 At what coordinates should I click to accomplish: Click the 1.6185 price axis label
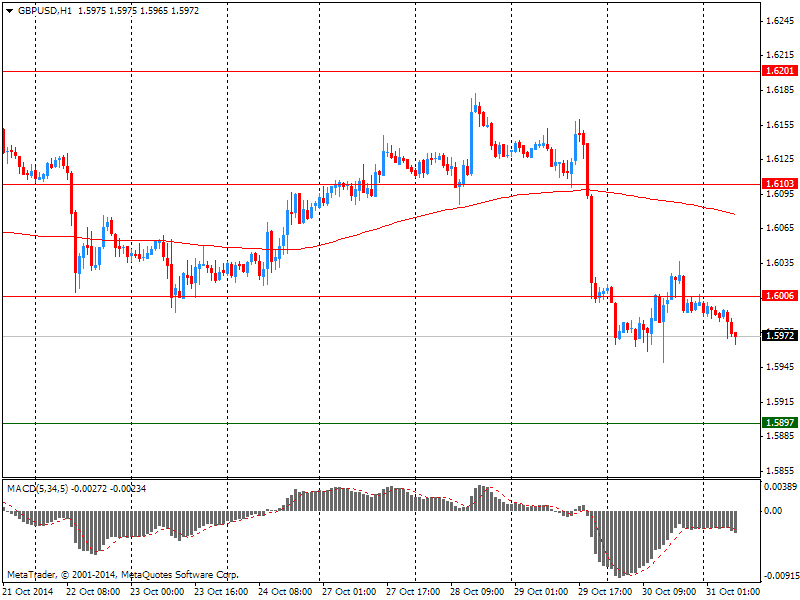coord(780,90)
